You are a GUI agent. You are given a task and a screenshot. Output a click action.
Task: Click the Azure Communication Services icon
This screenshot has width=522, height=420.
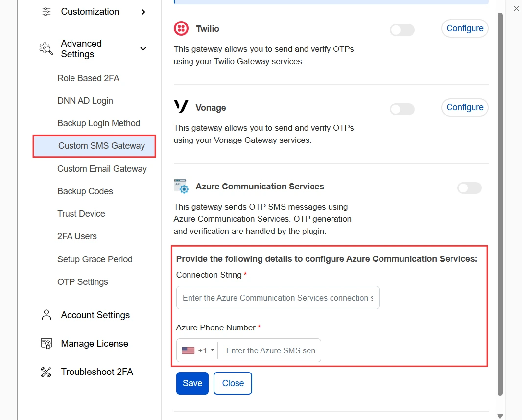181,186
